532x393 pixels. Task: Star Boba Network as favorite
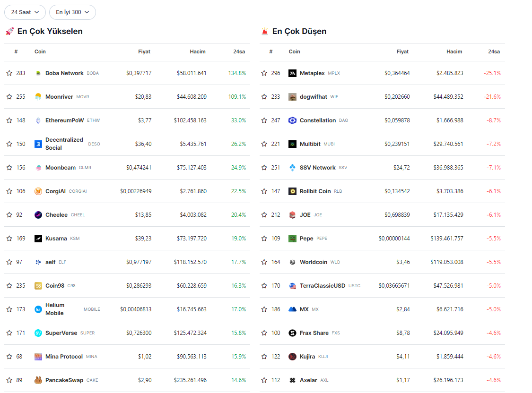pyautogui.click(x=9, y=73)
